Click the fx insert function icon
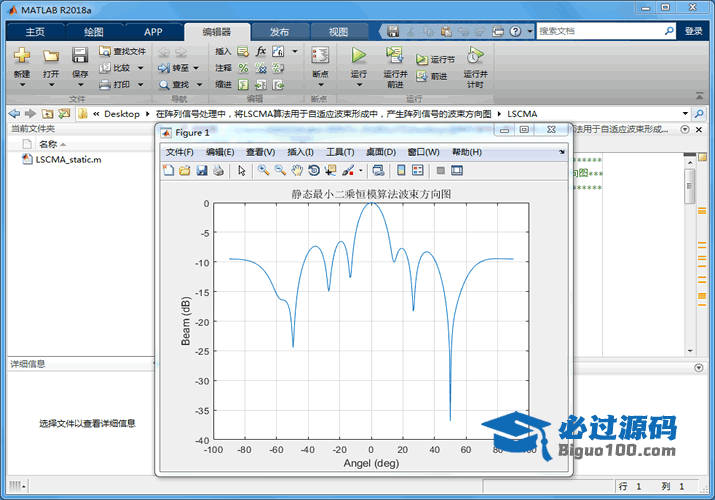The width and height of the screenshot is (715, 500). pyautogui.click(x=261, y=51)
